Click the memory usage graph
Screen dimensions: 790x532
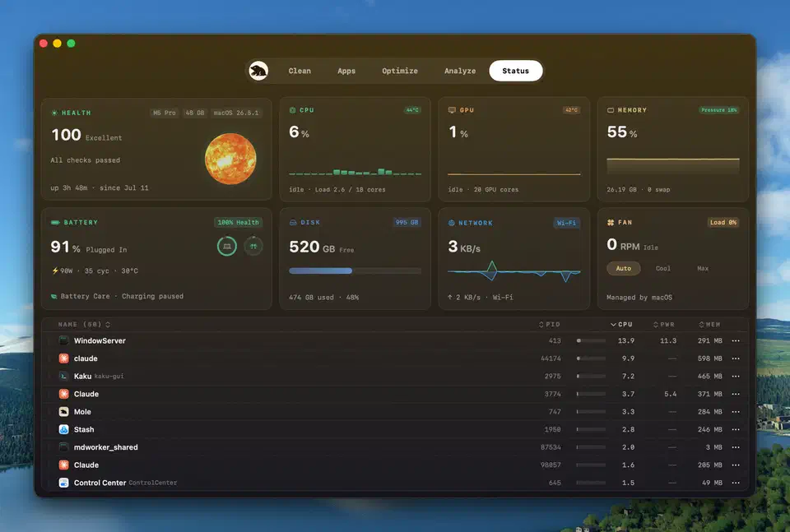(x=673, y=165)
